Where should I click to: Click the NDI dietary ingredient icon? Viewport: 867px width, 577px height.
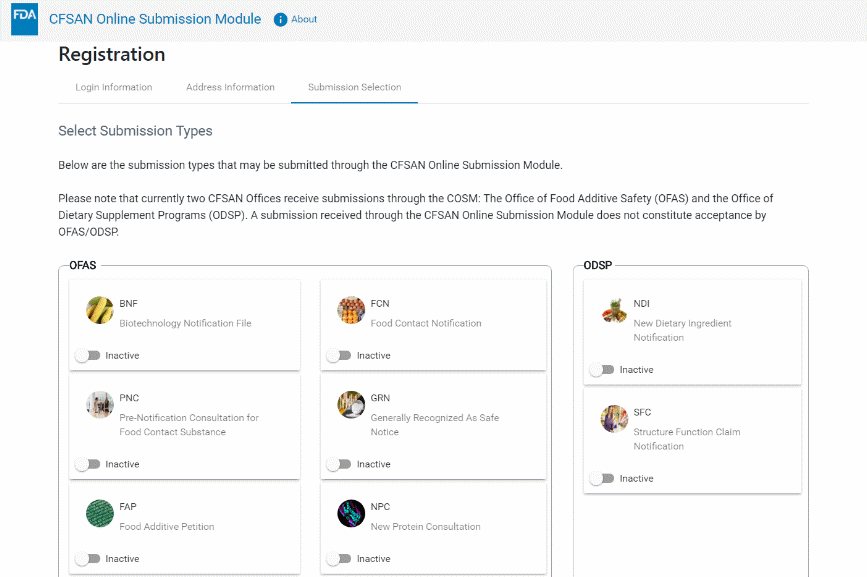(614, 311)
